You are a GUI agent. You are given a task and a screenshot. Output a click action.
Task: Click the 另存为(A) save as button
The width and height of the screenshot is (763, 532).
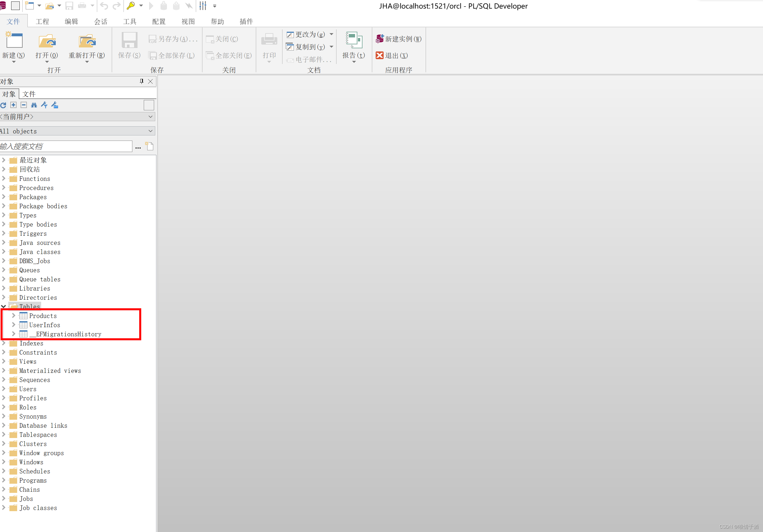coord(173,39)
